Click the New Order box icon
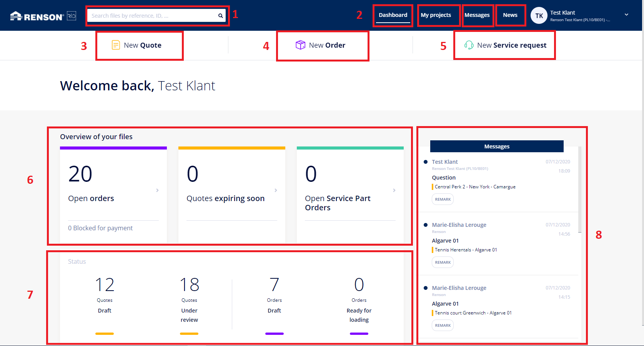 click(x=300, y=45)
